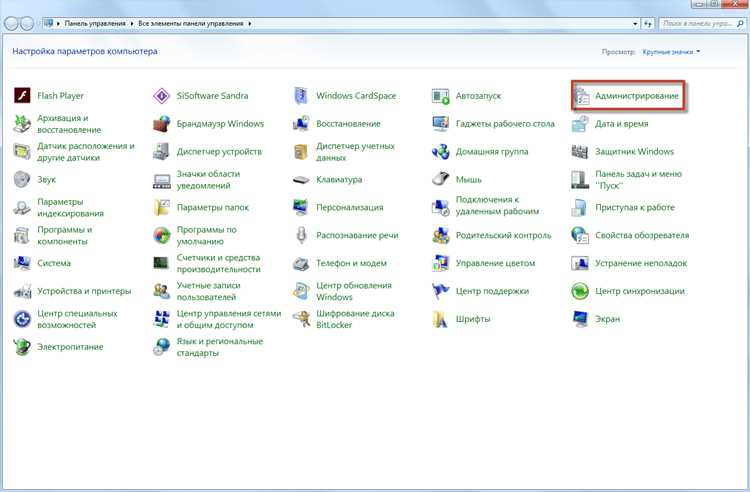The width and height of the screenshot is (750, 492).
Task: Open the Устранение неполадок link
Action: pos(641,263)
